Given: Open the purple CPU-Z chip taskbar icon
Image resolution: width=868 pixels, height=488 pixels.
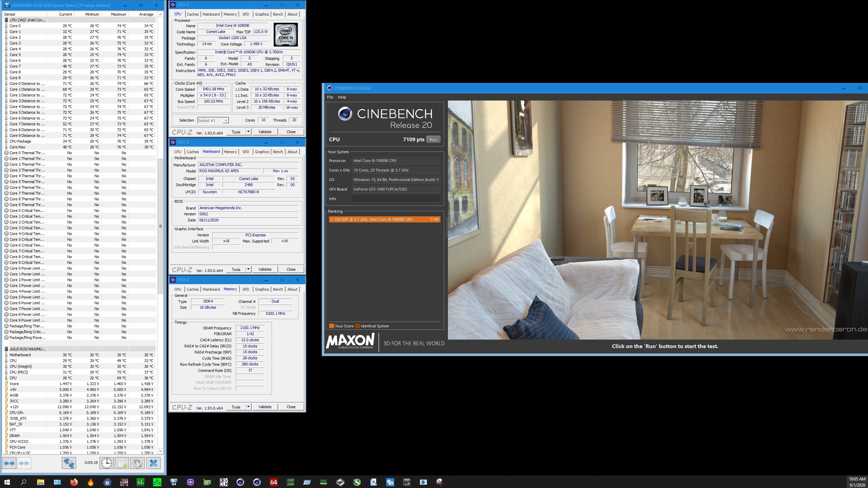Looking at the screenshot, I should coord(190,482).
